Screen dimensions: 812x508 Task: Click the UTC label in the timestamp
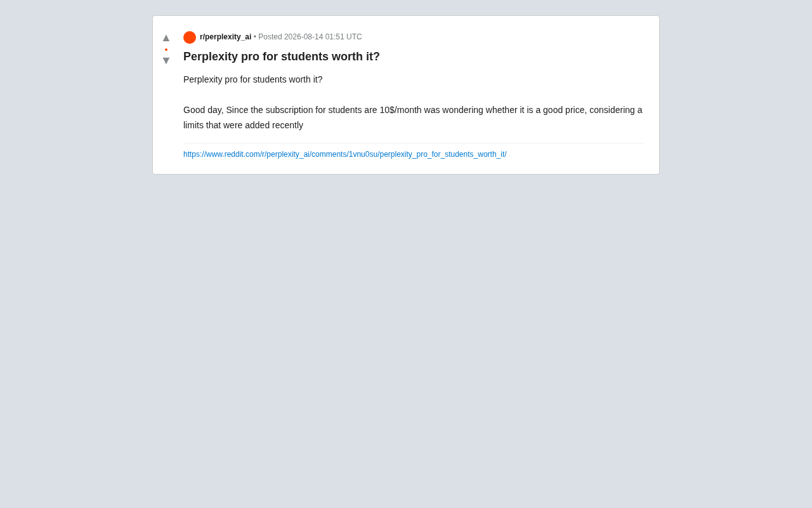pyautogui.click(x=354, y=37)
